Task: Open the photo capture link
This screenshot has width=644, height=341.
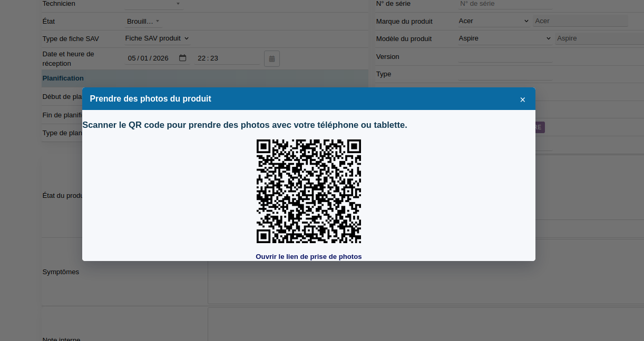Action: point(309,257)
